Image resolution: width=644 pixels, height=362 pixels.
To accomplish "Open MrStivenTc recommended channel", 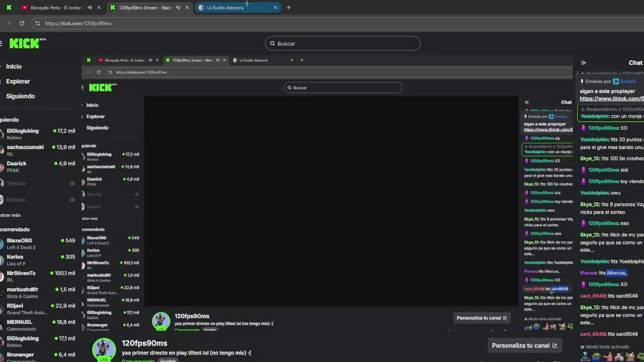I will [38, 276].
